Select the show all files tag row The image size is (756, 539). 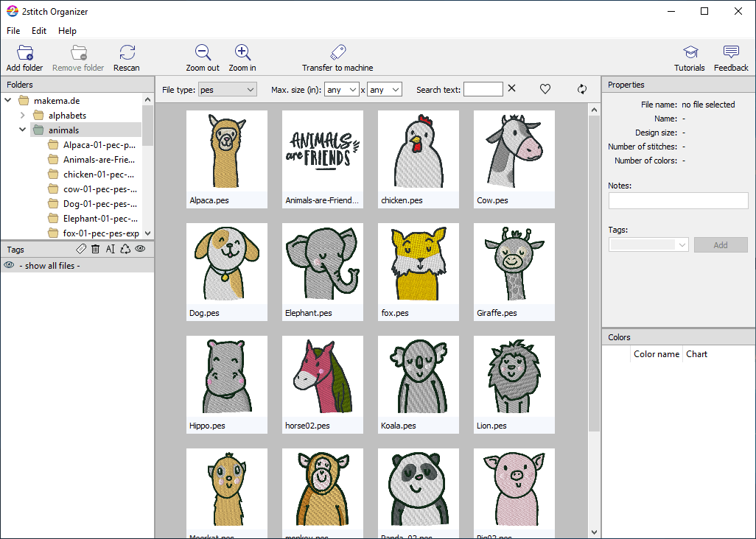[77, 265]
